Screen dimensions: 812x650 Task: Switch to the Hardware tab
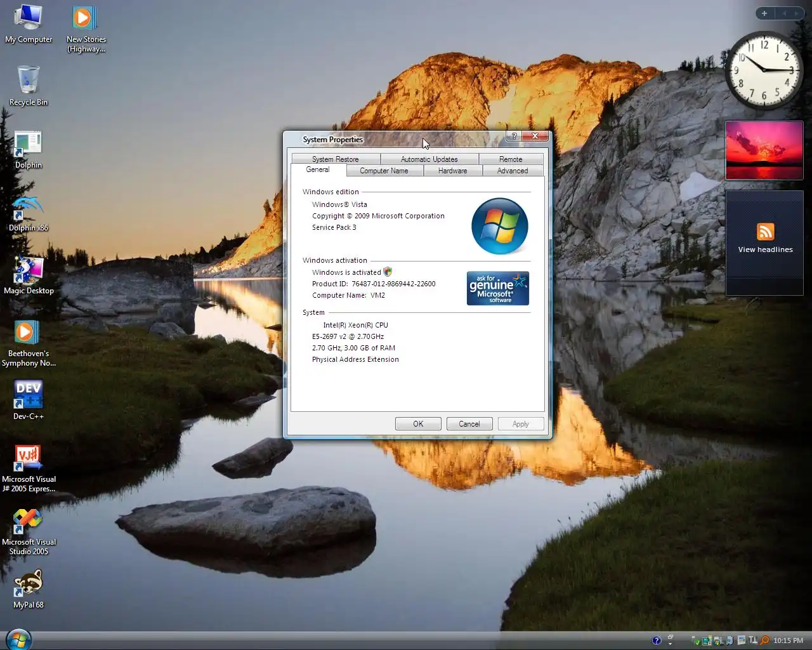(453, 171)
